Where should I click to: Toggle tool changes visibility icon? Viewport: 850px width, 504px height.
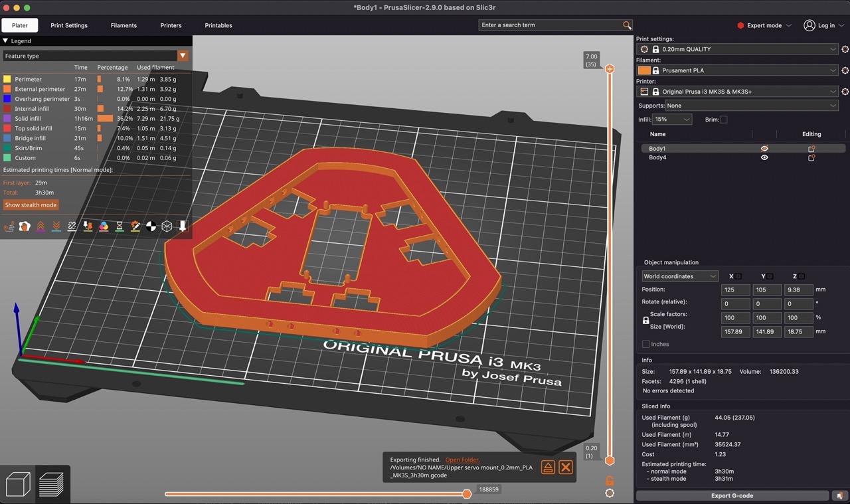[88, 226]
